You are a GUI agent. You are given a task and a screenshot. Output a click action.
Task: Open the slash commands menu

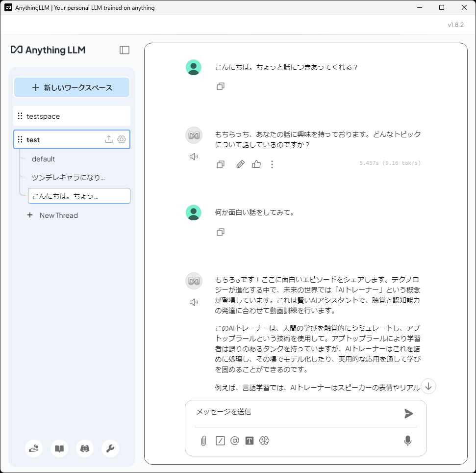[220, 441]
